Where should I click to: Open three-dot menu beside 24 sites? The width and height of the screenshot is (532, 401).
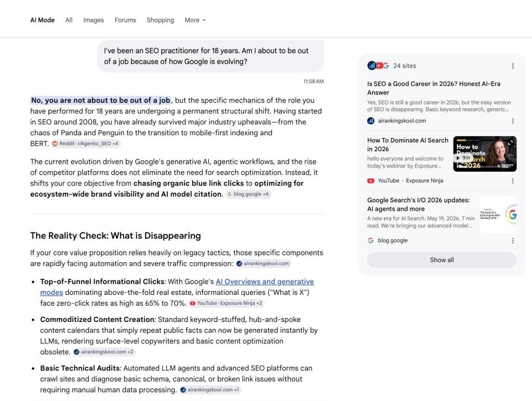[x=513, y=66]
